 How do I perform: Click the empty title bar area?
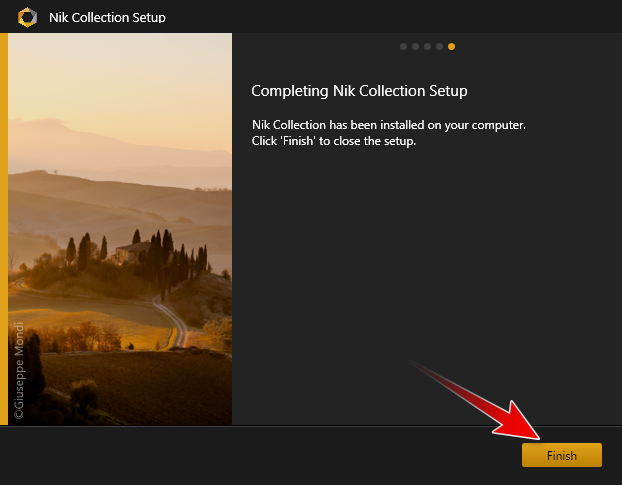400,17
